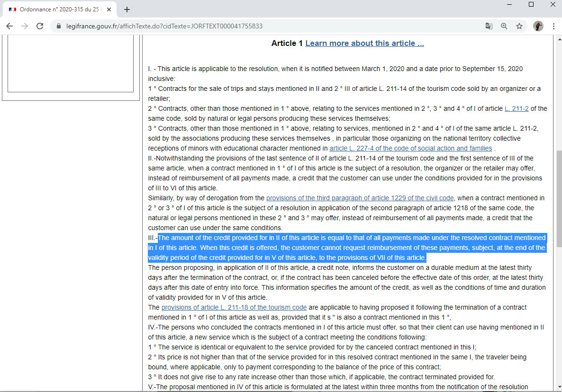Open the Google Translate page icon
This screenshot has width=562, height=392.
(489, 26)
